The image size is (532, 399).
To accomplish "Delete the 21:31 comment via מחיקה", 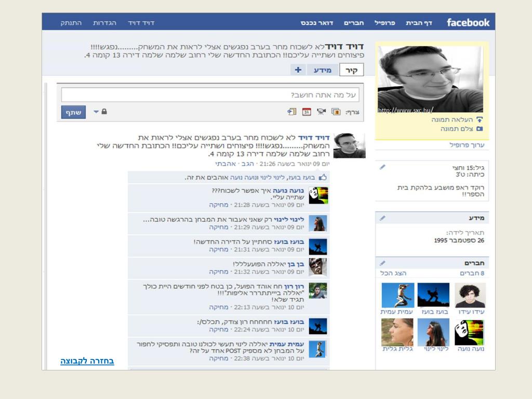I will pos(219,249).
